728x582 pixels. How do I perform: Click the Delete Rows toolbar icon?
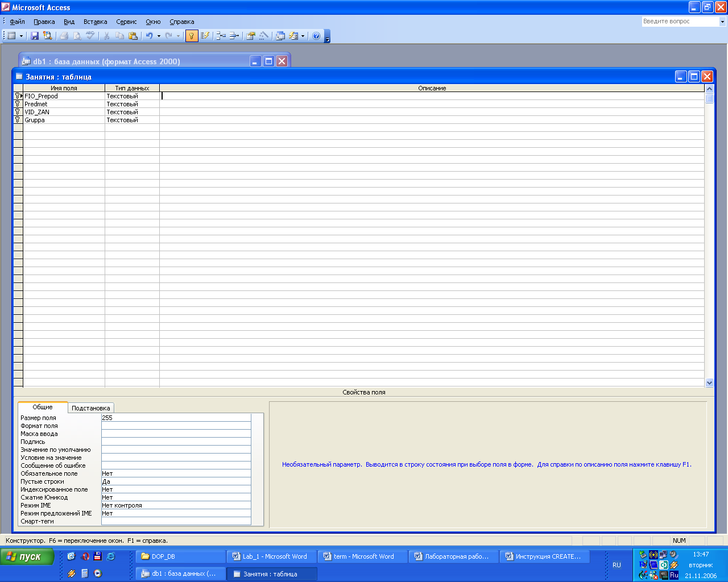point(234,36)
